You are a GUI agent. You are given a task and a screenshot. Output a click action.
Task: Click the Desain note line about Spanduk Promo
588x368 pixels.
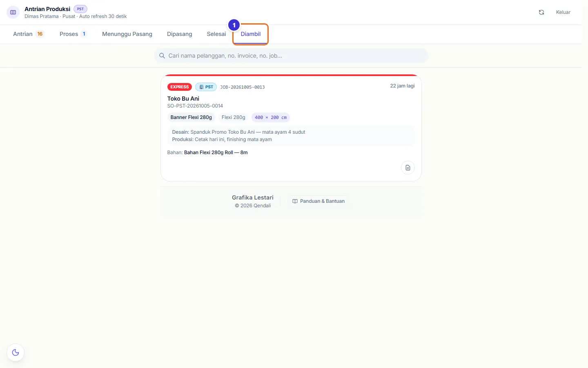(238, 132)
